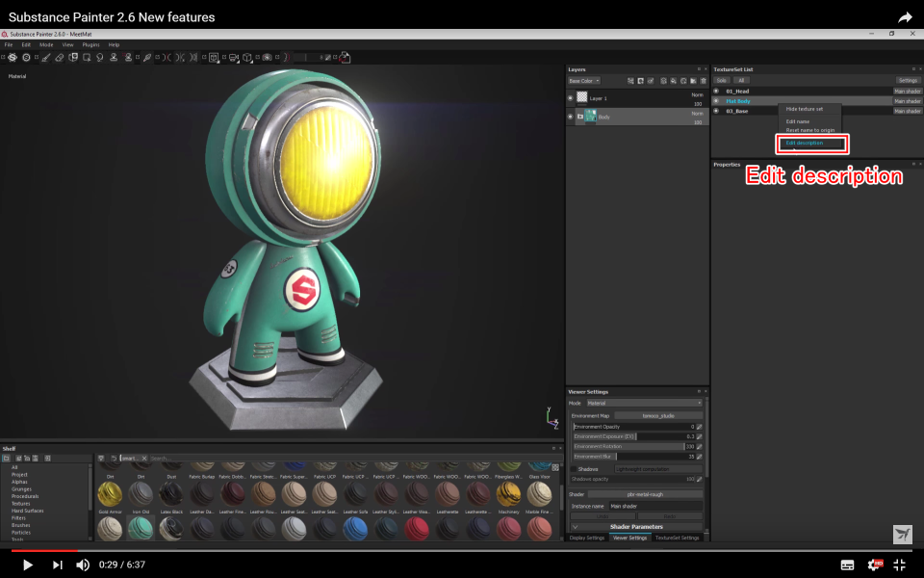
Task: Click YouTube share arrow icon
Action: (905, 17)
